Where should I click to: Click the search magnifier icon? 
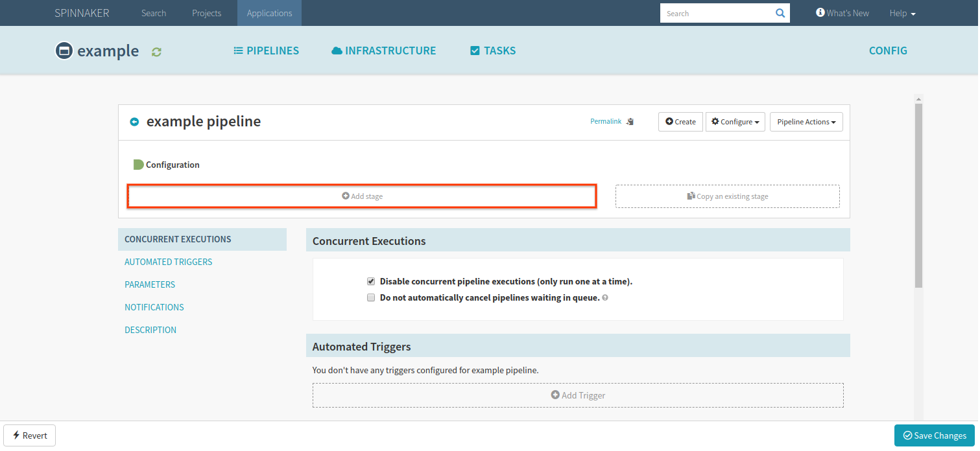pos(780,13)
